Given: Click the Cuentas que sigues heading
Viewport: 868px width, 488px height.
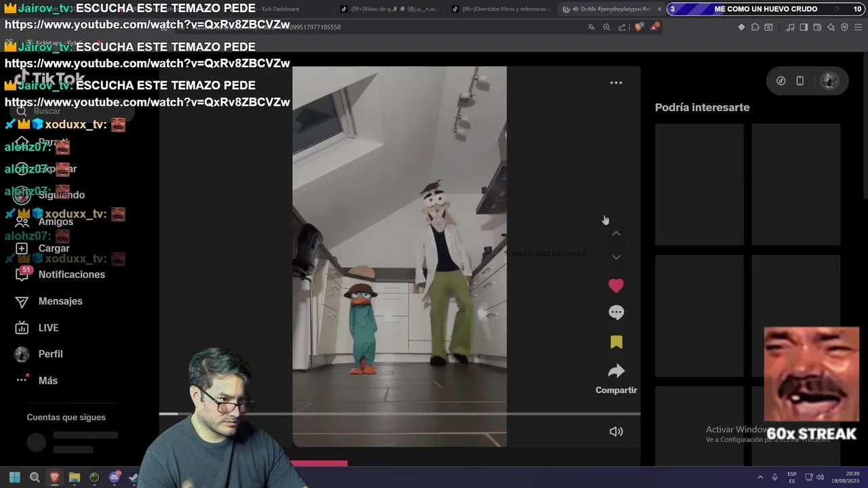Looking at the screenshot, I should (x=66, y=418).
